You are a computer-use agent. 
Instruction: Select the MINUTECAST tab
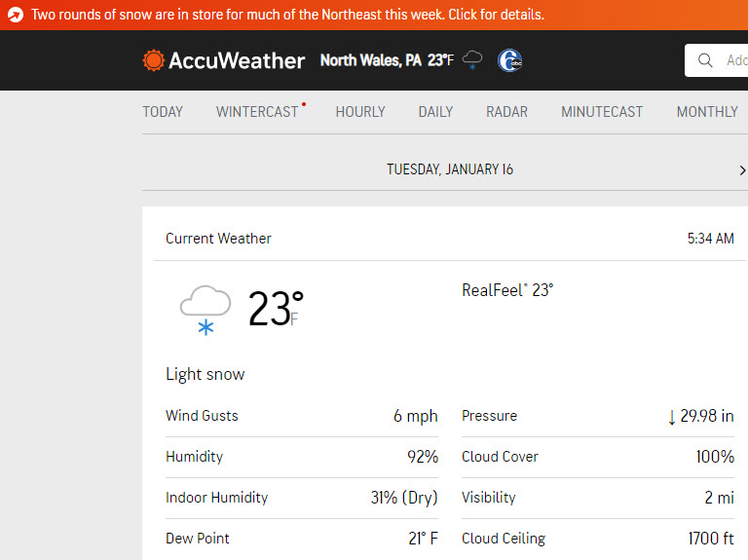click(x=602, y=112)
